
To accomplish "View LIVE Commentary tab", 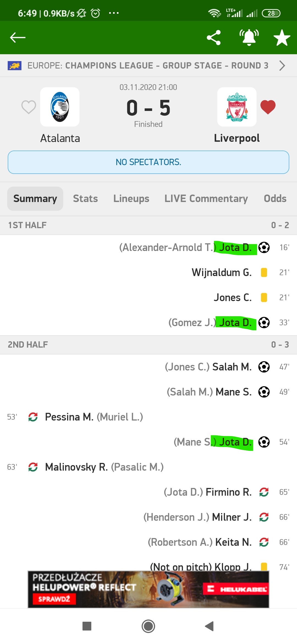I will 206,199.
